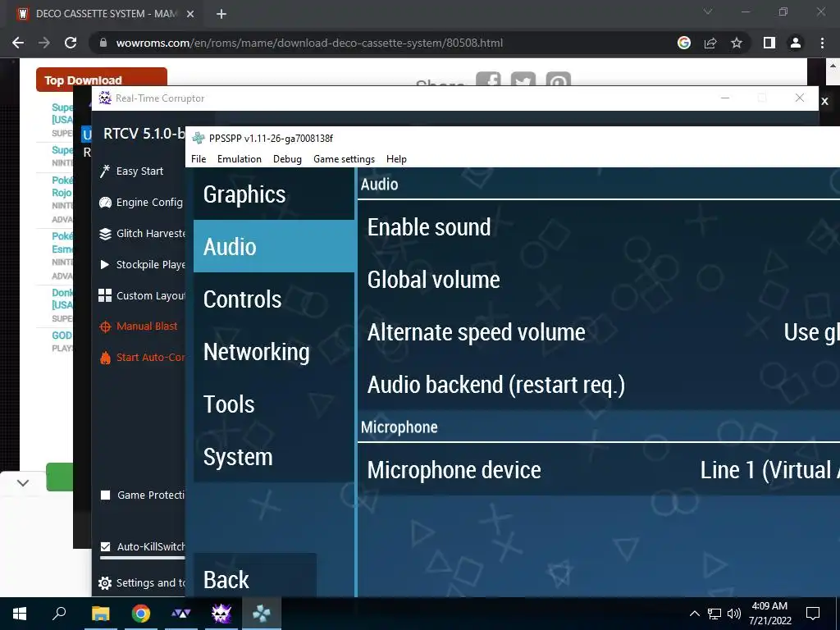Switch to Tools settings tab

click(x=274, y=404)
